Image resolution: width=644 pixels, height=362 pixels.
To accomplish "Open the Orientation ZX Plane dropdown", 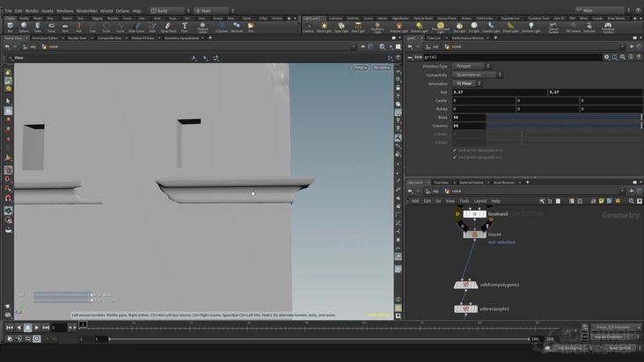I will click(x=467, y=83).
